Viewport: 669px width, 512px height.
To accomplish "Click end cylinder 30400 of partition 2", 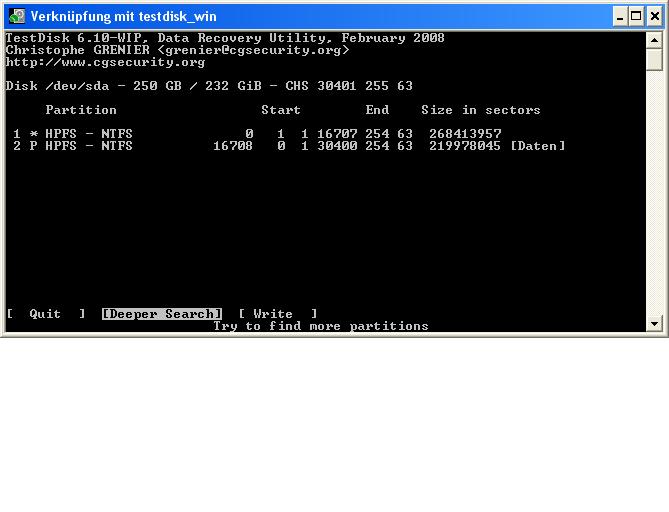I will [337, 146].
